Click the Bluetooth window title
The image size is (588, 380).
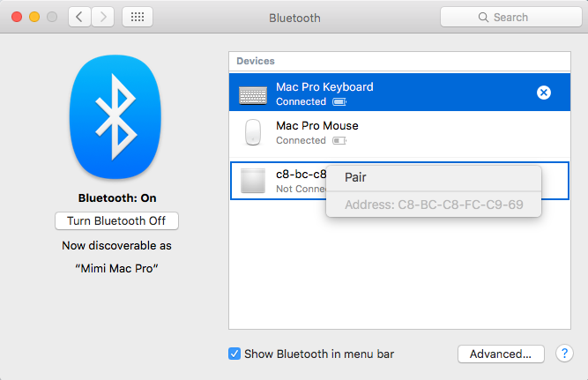coord(294,18)
